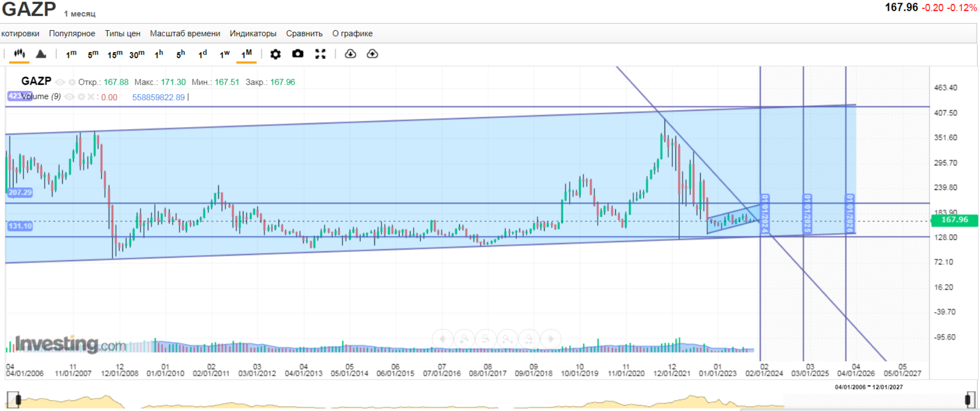Image resolution: width=980 pixels, height=411 pixels.
Task: Click the Закр.: 167.96 close value
Action: [x=270, y=82]
